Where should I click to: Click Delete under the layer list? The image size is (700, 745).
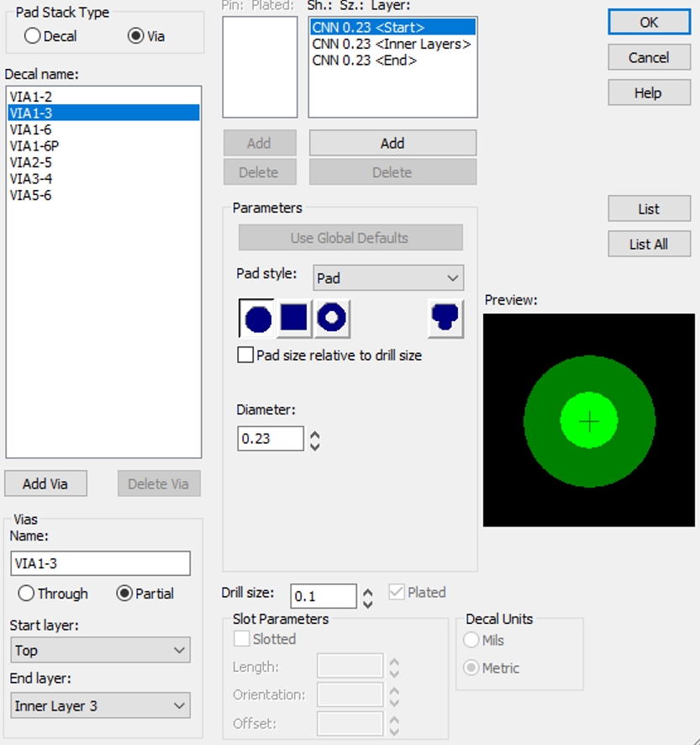tap(392, 172)
